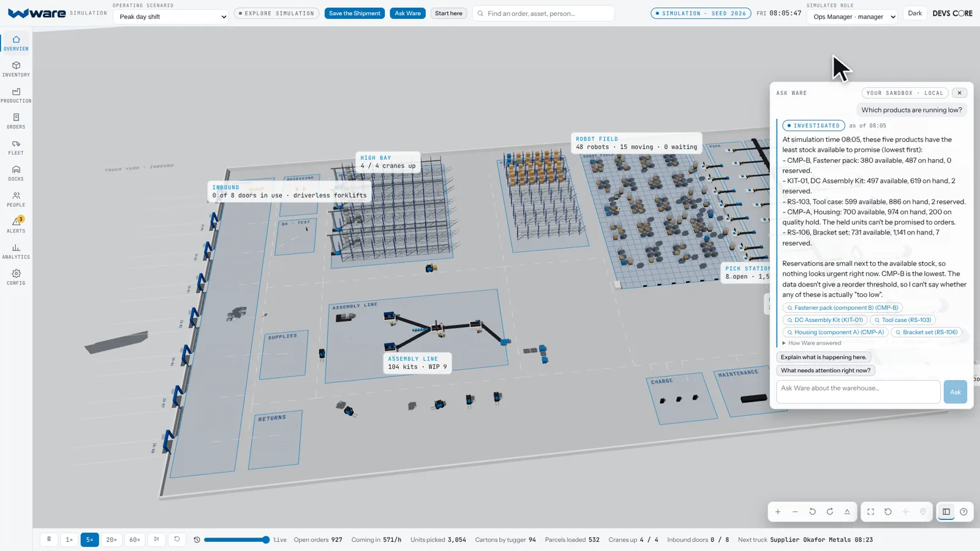980x551 pixels.
Task: Open the Operating Scenario dropdown
Action: (170, 17)
